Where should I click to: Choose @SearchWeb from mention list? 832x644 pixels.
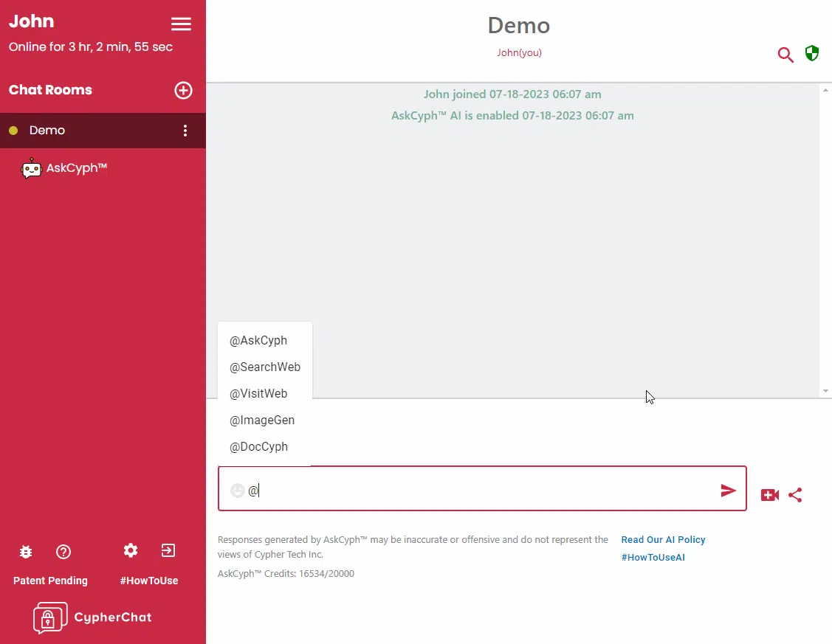click(265, 367)
